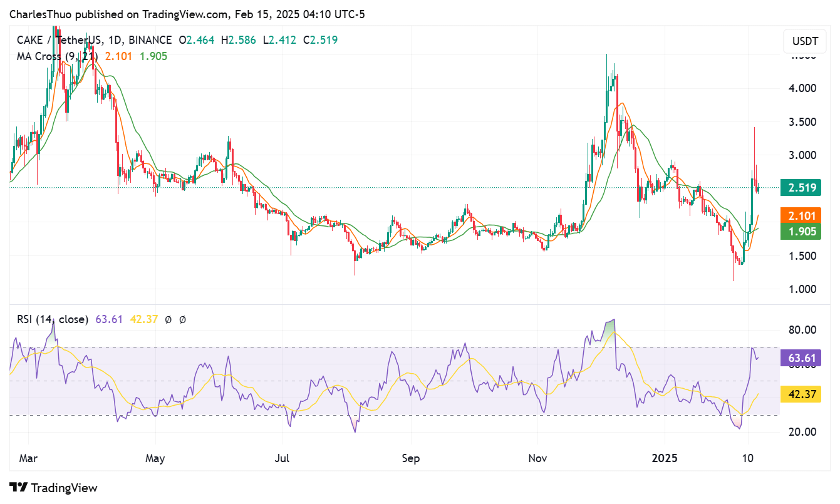This screenshot has width=840, height=504.
Task: Click the Mar label on the time axis
Action: 29,458
